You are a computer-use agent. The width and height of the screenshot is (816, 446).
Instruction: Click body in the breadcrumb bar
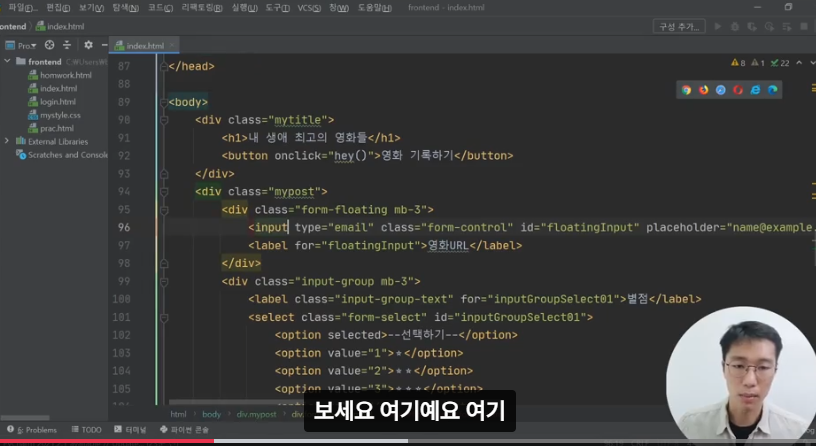coord(211,414)
